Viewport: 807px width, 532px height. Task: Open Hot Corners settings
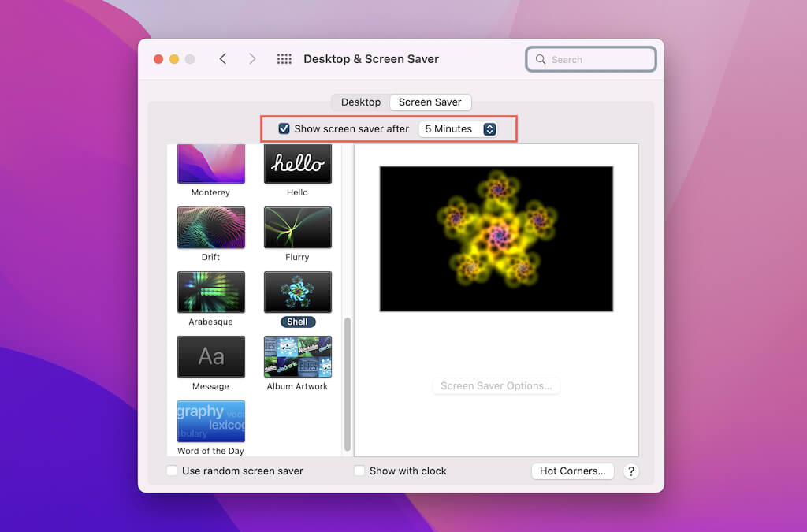click(x=572, y=471)
